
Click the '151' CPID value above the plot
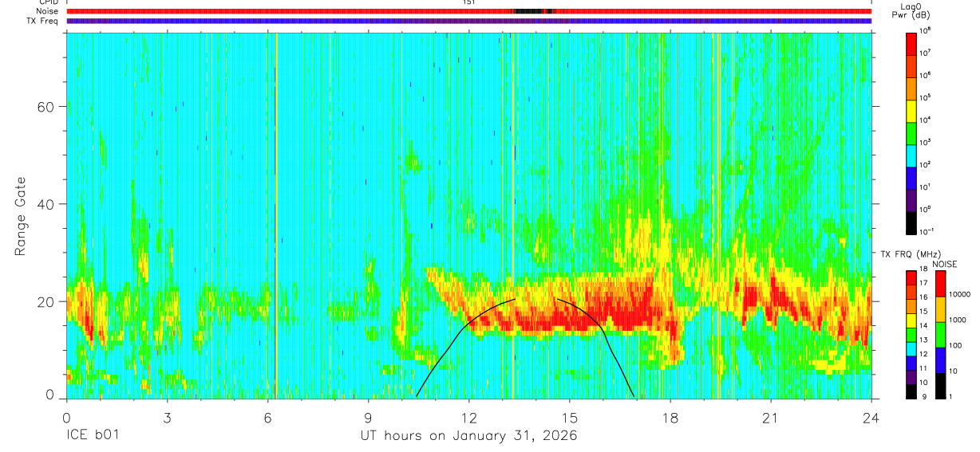pyautogui.click(x=469, y=2)
